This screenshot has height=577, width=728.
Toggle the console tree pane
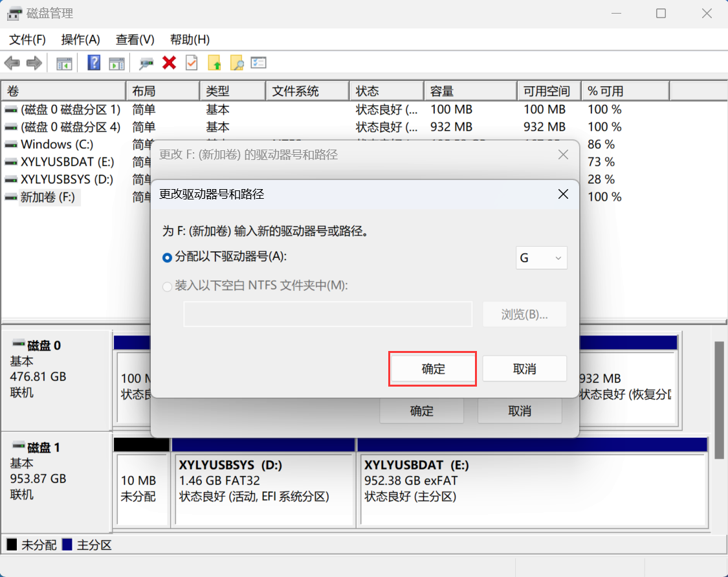click(63, 63)
